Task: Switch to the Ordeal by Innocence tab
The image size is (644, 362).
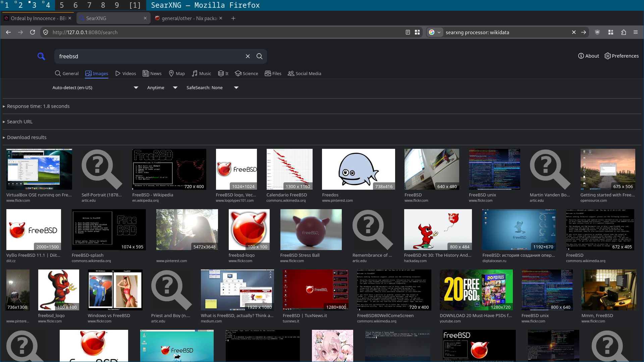Action: tap(38, 18)
